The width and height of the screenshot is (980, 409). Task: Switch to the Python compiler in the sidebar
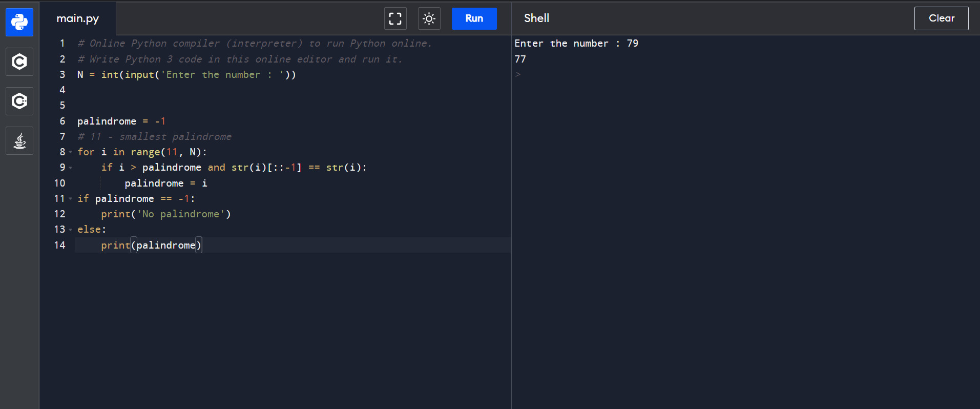(x=19, y=22)
